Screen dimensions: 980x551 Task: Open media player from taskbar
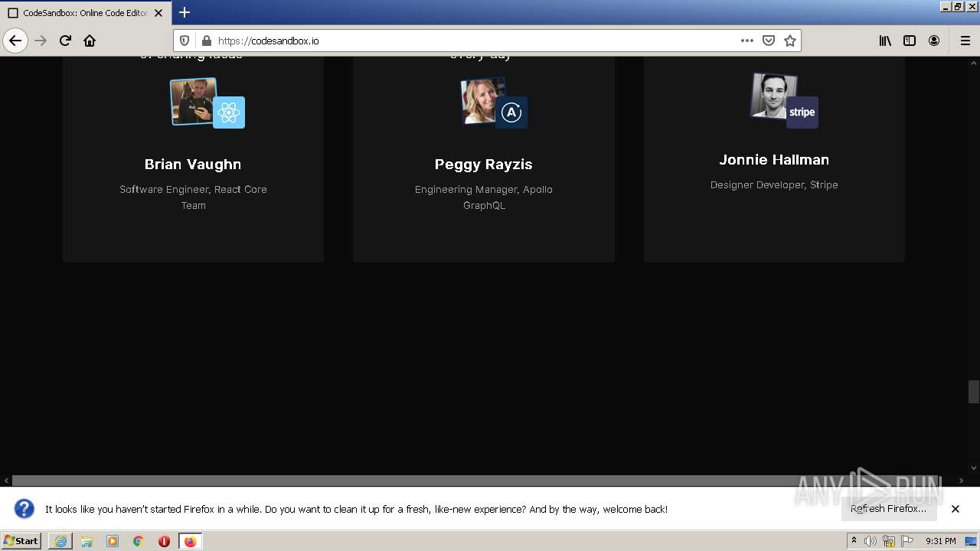(x=113, y=541)
